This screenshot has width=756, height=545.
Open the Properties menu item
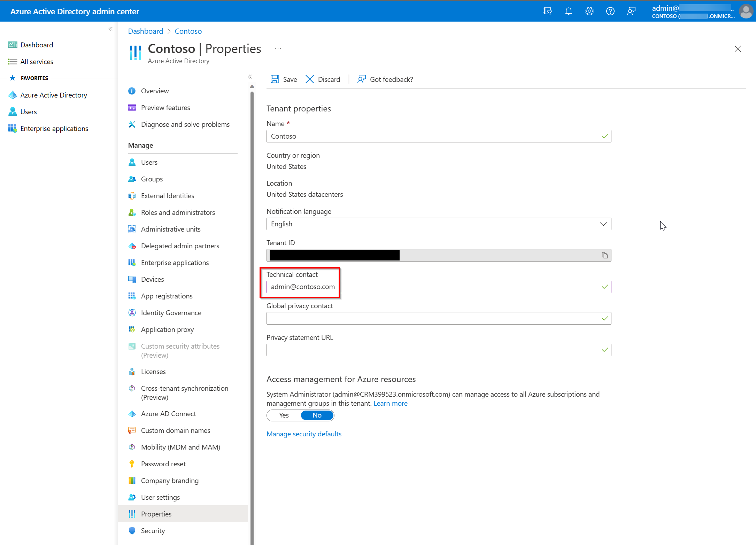click(156, 513)
